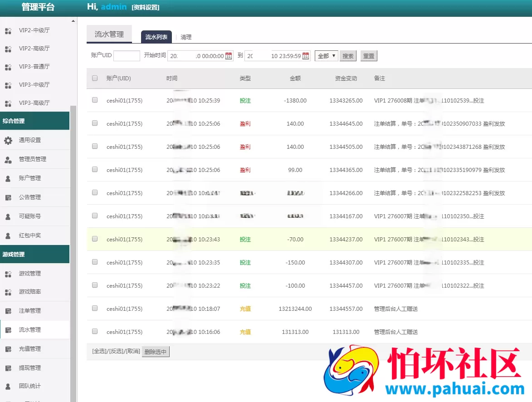Check the row with time 10:23:43
The width and height of the screenshot is (532, 402).
(x=95, y=239)
